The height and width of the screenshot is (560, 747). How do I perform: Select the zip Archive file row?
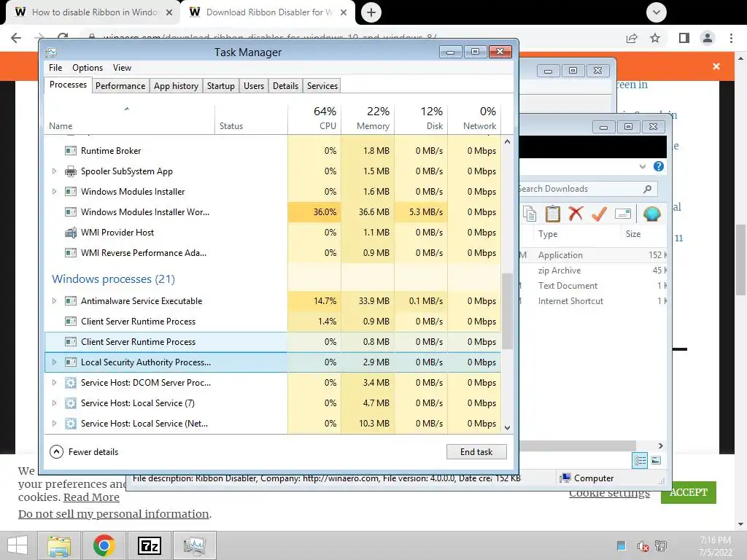pos(592,271)
